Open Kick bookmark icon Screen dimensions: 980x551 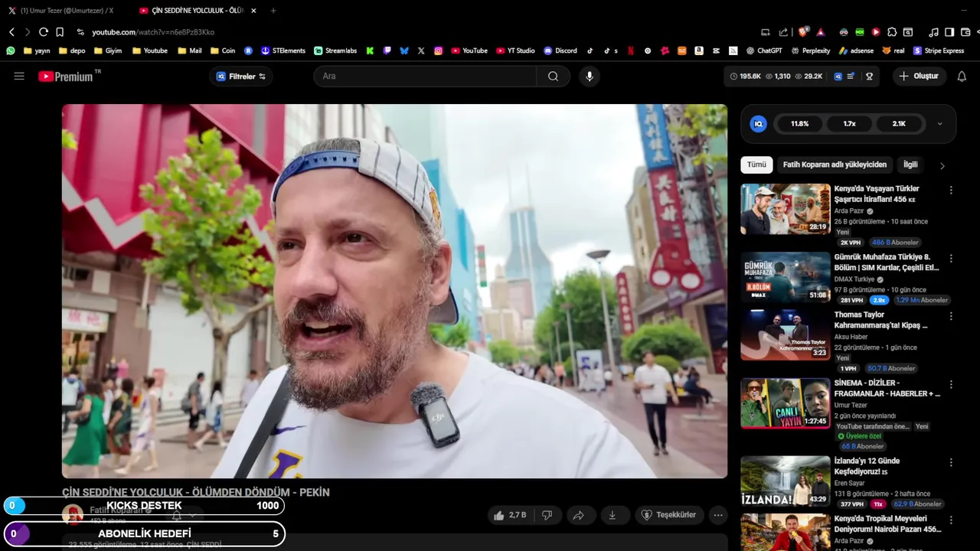pyautogui.click(x=370, y=51)
